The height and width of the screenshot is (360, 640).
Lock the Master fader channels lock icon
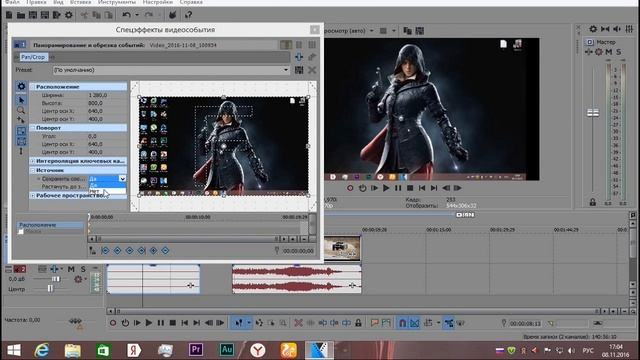[593, 202]
